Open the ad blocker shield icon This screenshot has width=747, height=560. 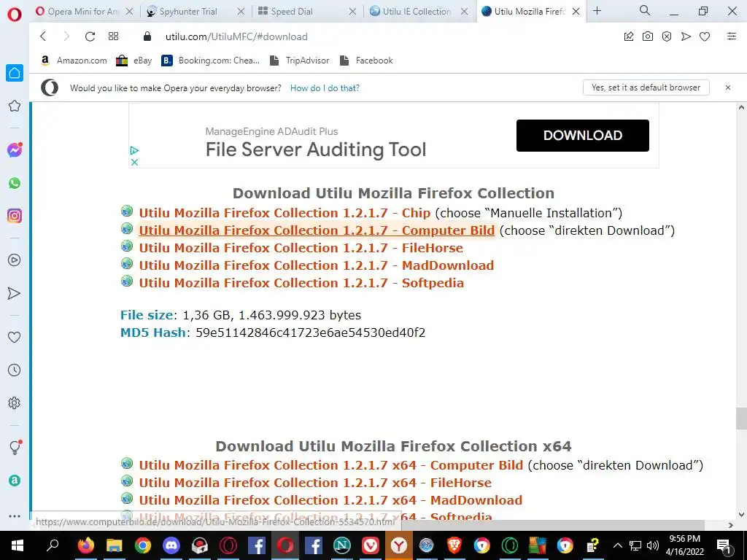click(667, 36)
